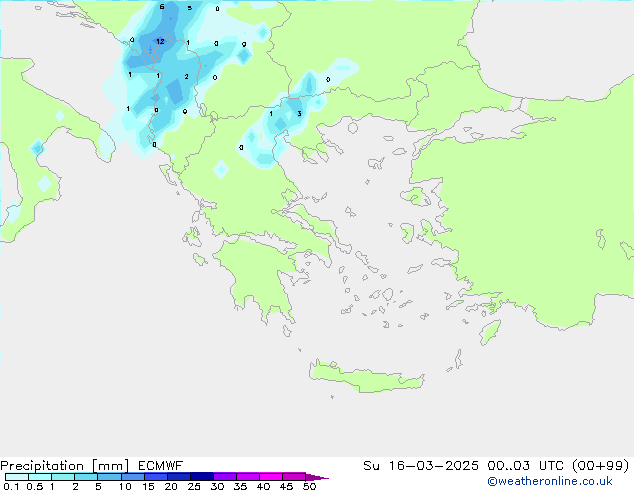Click the 25–30 mm navy legend swatch
Viewport: 634px width, 490px height.
(202, 477)
